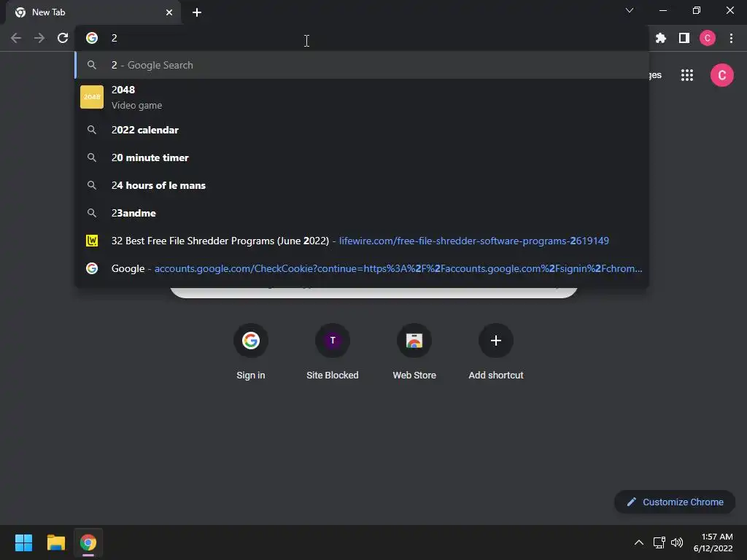Click the search icon beside 2022 calendar
Image resolution: width=747 pixels, height=560 pixels.
[x=92, y=130]
